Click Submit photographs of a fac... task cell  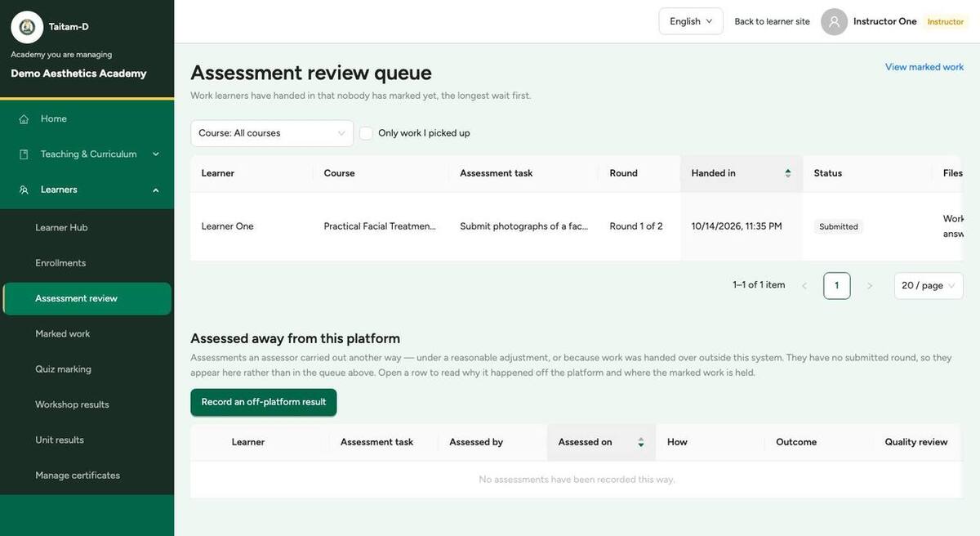[523, 226]
